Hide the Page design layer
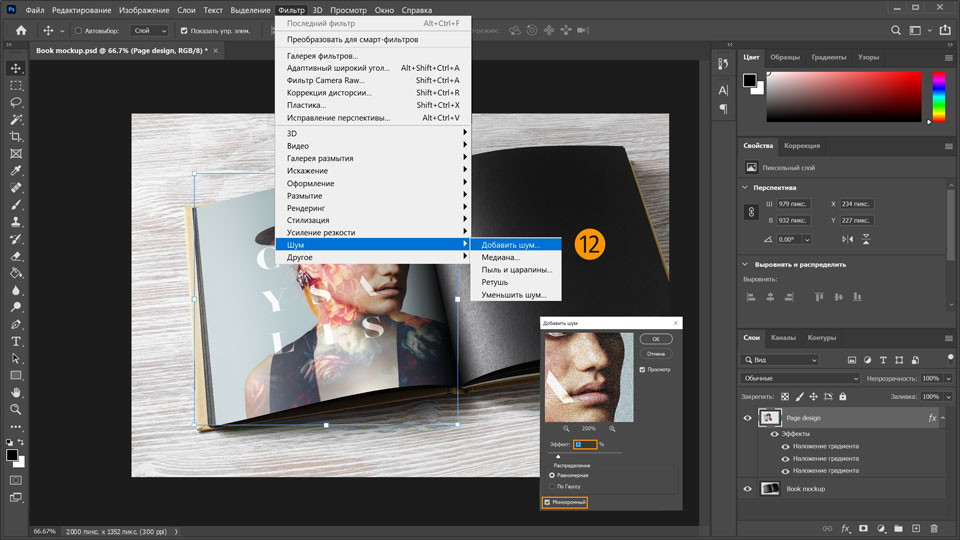This screenshot has width=960, height=540. [748, 418]
